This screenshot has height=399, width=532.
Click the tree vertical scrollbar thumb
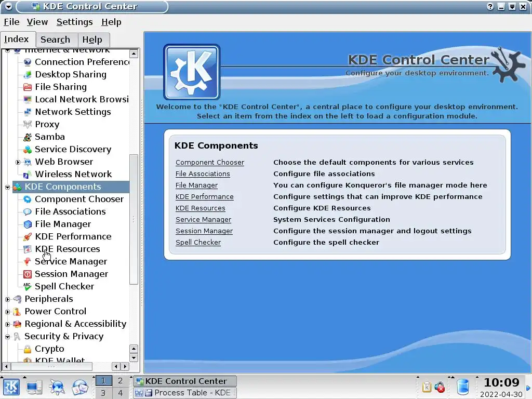134,219
